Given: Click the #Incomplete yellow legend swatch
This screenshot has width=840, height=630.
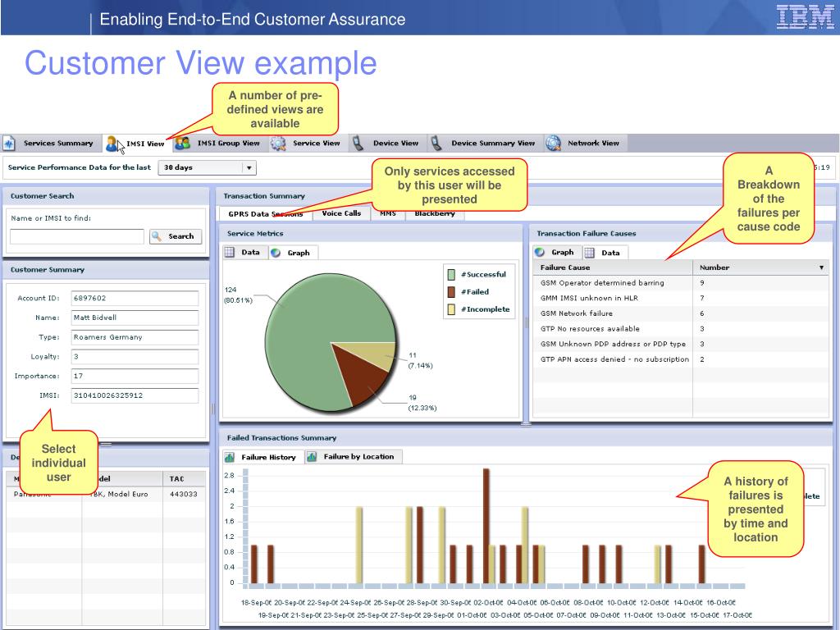Looking at the screenshot, I should [x=451, y=309].
